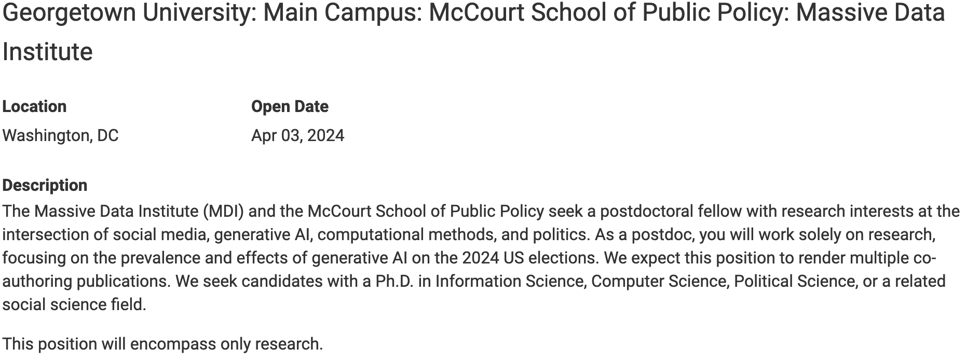Click the Apr 03, 2024 date
Image resolution: width=980 pixels, height=362 pixels.
(297, 135)
